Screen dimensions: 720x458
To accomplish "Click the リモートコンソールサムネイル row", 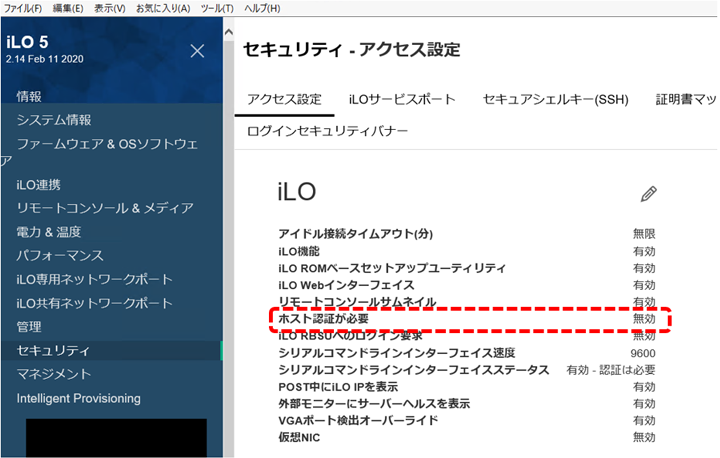I will (467, 302).
